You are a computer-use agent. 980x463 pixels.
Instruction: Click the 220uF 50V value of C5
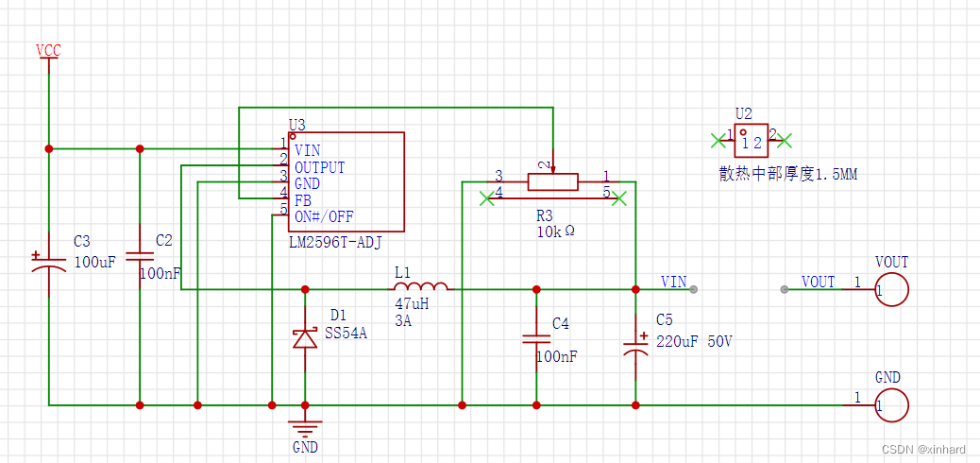[x=694, y=342]
